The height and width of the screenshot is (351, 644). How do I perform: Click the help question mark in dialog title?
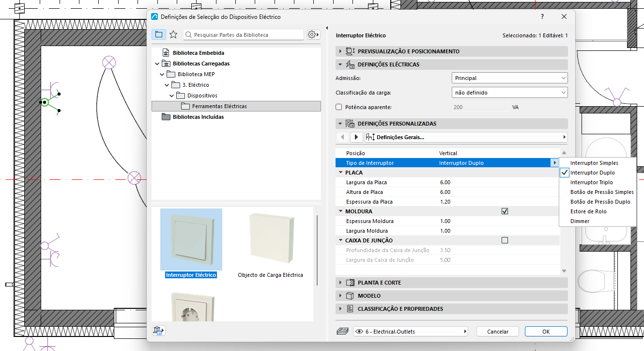point(542,16)
